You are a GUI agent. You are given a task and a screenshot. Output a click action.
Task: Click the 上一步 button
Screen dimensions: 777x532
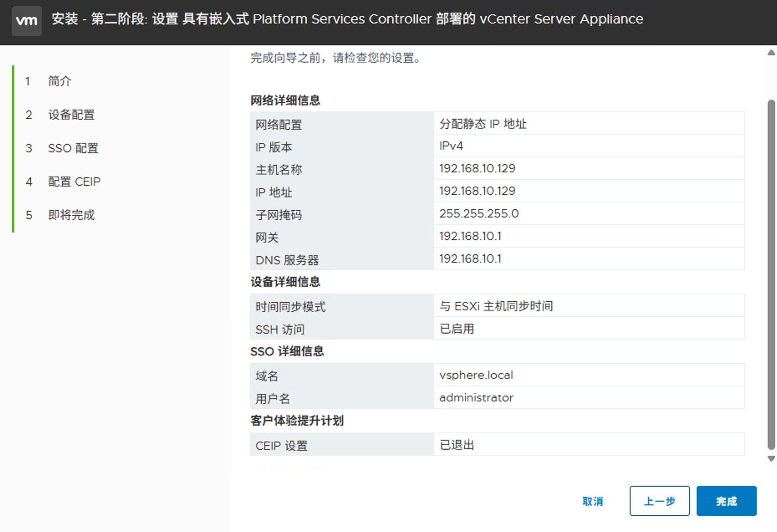point(659,501)
